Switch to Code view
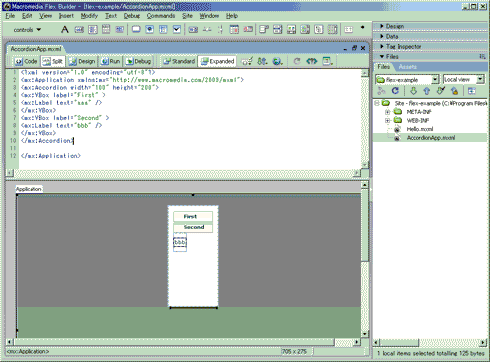Image resolution: width=490 pixels, height=362 pixels. pyautogui.click(x=26, y=61)
